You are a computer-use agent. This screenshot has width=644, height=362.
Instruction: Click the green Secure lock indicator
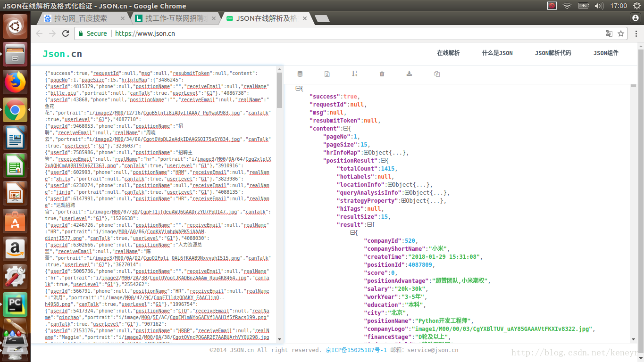point(92,33)
